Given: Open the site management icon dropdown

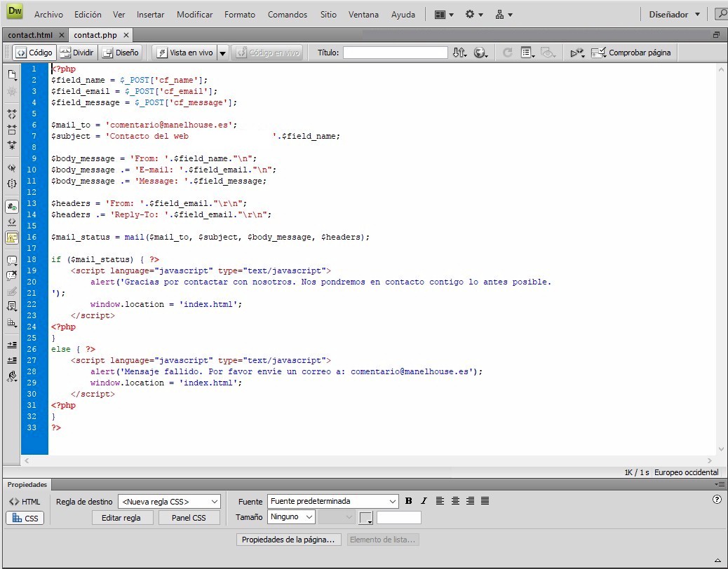Looking at the screenshot, I should [x=504, y=15].
